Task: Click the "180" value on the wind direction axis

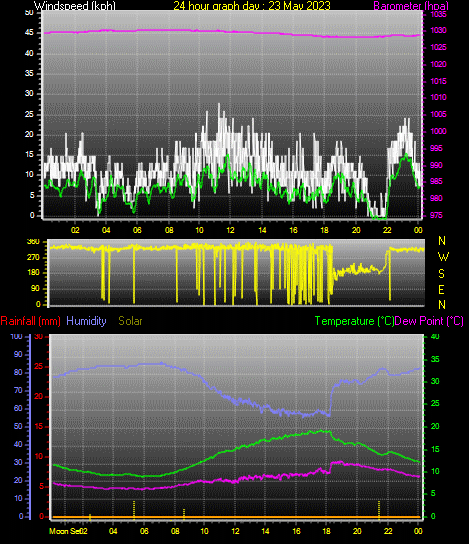Action: (33, 273)
